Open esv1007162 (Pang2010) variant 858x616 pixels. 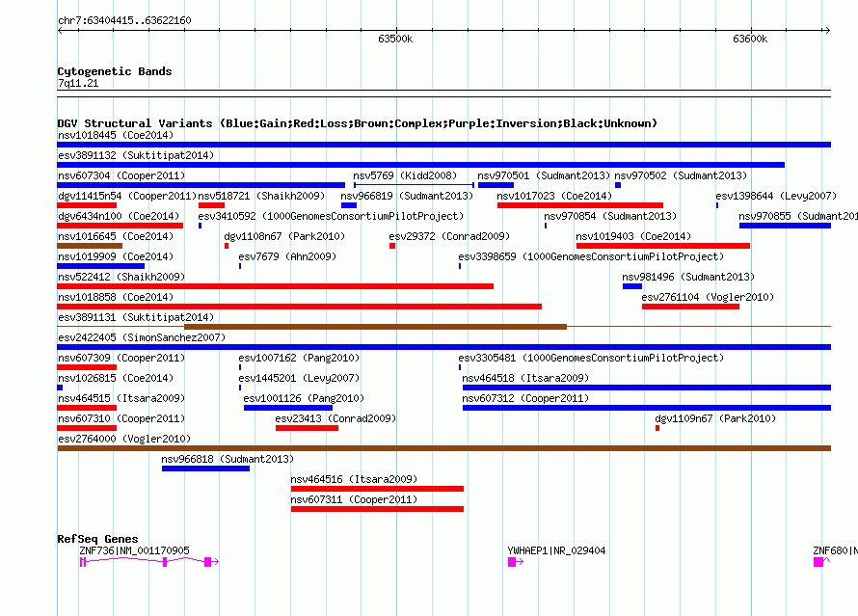[240, 367]
